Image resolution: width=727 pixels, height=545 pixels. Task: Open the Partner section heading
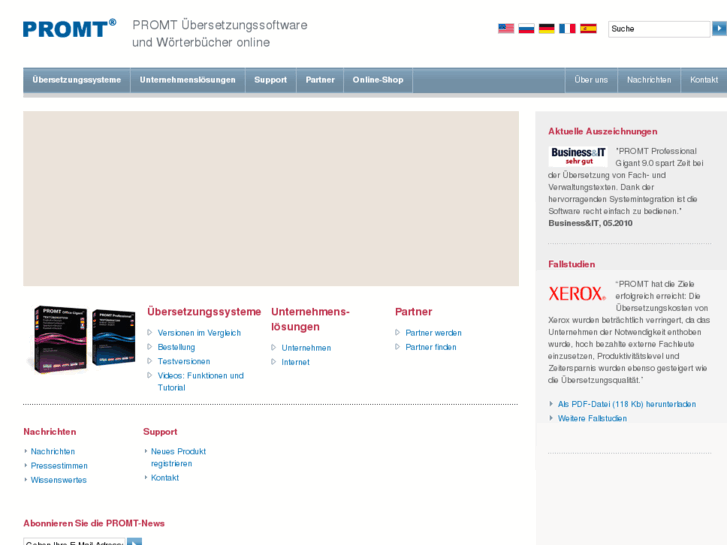[x=413, y=312]
